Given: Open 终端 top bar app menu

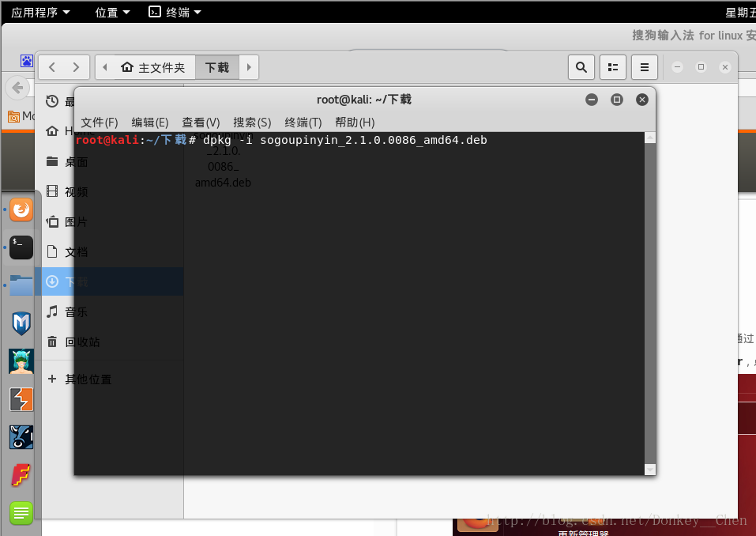Looking at the screenshot, I should pyautogui.click(x=175, y=12).
